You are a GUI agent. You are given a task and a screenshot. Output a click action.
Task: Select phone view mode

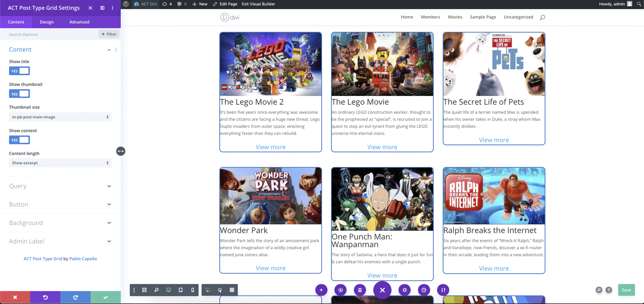193,290
